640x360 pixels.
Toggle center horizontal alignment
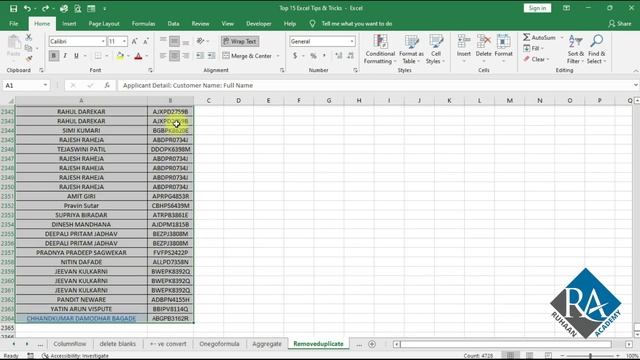(x=174, y=56)
